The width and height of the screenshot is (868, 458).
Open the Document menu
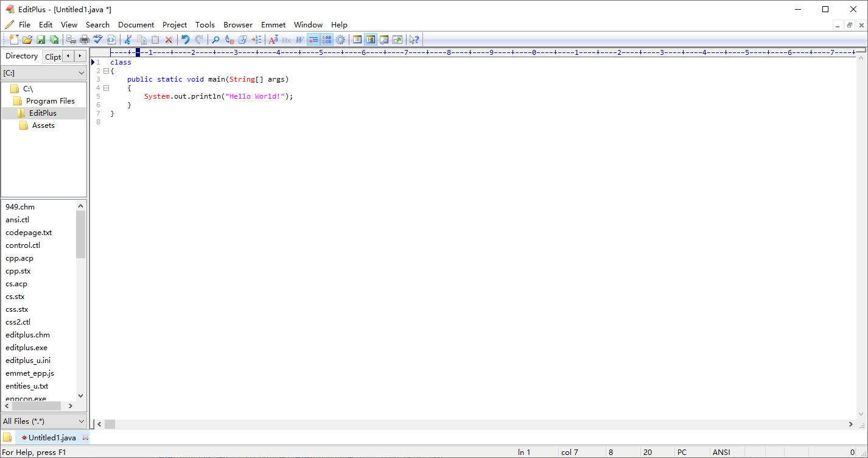136,25
